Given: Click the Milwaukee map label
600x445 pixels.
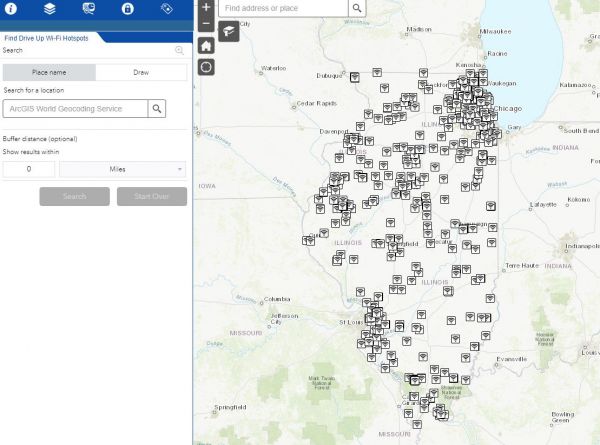Looking at the screenshot, I should tap(495, 32).
